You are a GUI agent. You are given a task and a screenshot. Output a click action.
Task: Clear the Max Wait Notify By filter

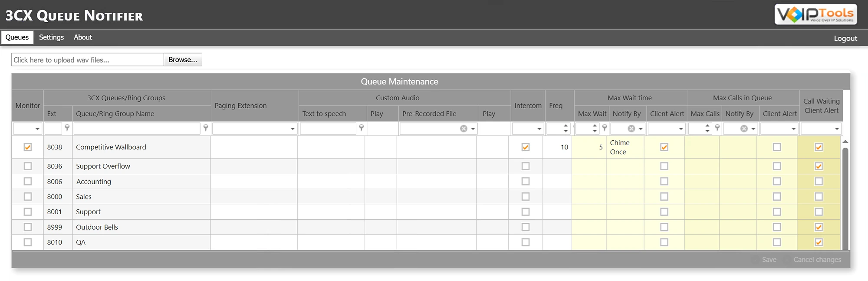(x=631, y=129)
